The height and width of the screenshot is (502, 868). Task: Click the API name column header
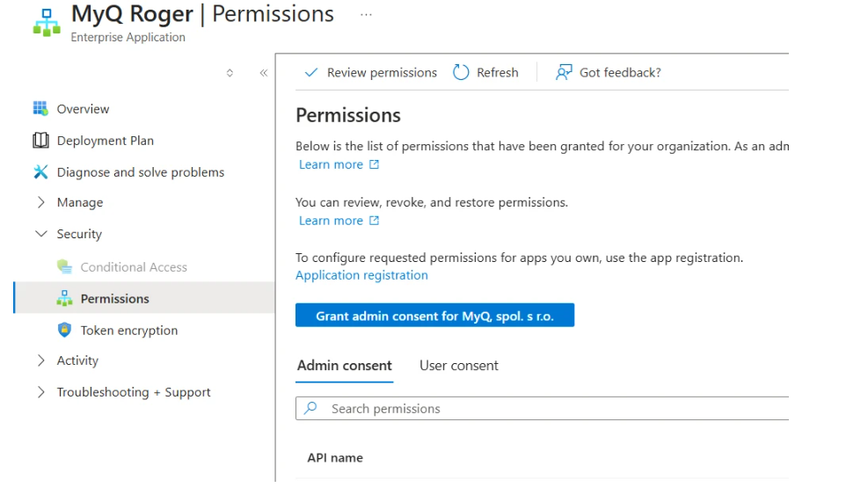pyautogui.click(x=335, y=458)
